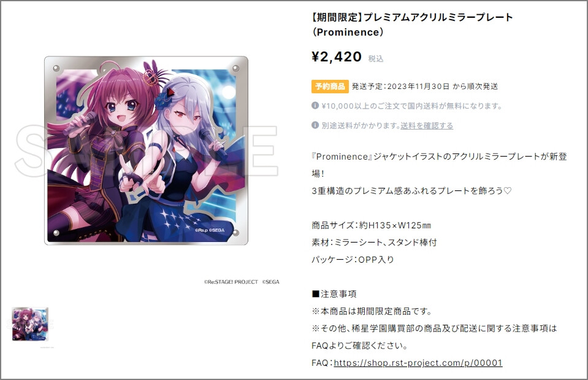Image resolution: width=588 pixels, height=380 pixels.
Task: Click the 税込 label next to the price
Action: pos(376,58)
